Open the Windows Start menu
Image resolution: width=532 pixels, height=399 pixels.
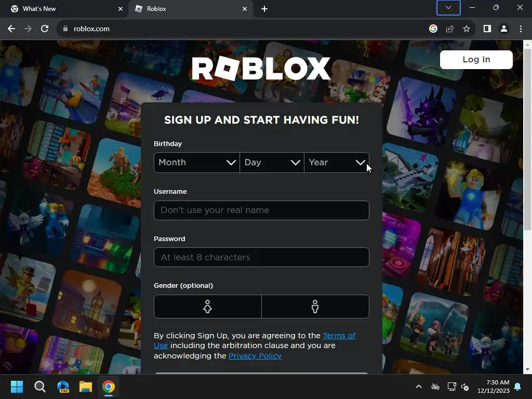[17, 387]
